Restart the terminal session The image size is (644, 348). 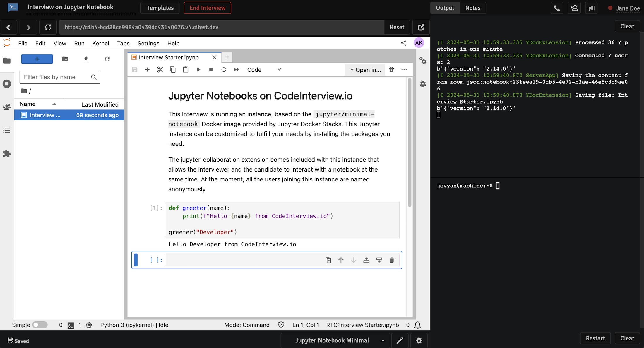pyautogui.click(x=595, y=338)
